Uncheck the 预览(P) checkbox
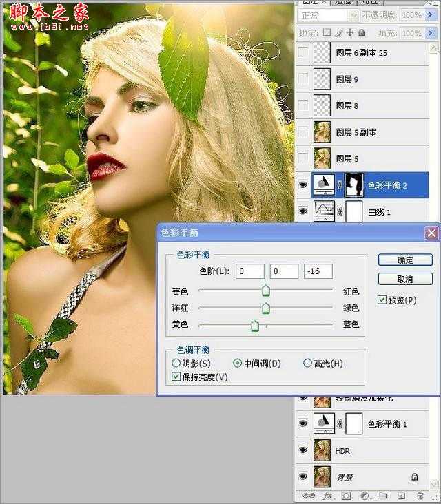Image resolution: width=441 pixels, height=504 pixels. 382,300
